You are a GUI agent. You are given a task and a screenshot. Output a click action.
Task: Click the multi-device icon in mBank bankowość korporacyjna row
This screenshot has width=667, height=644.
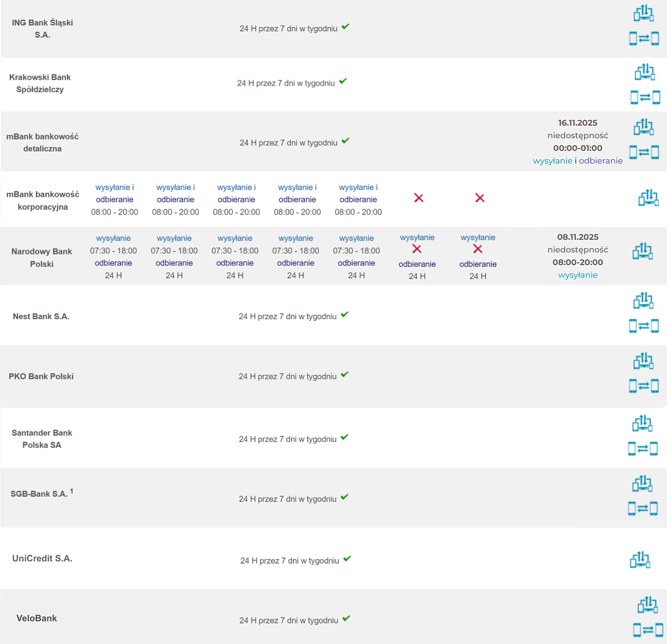pyautogui.click(x=648, y=198)
